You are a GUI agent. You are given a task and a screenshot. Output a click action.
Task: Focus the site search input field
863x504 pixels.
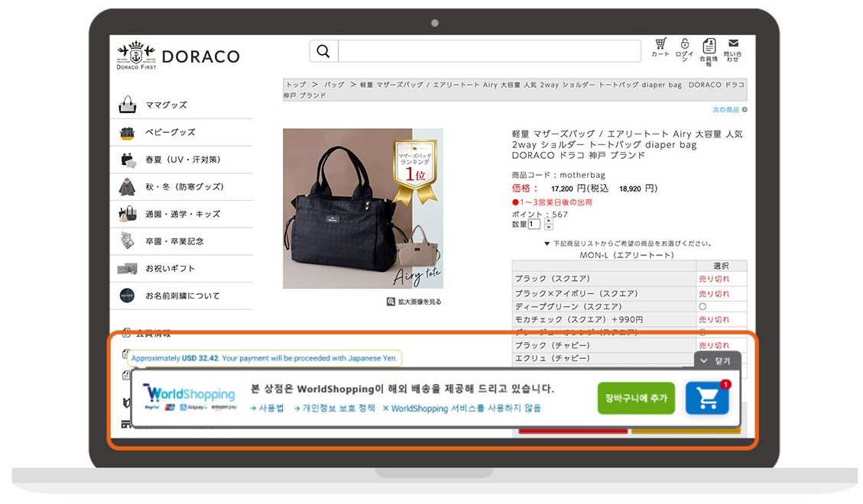pyautogui.click(x=489, y=51)
